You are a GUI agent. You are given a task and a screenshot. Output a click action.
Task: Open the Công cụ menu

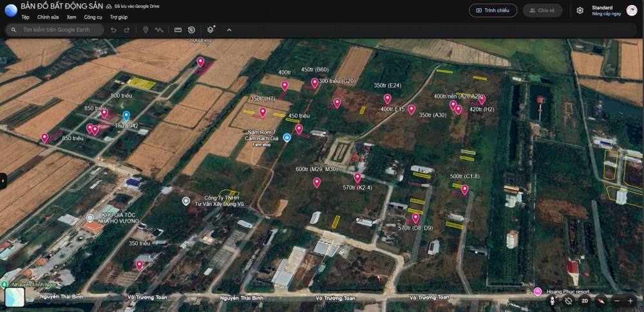click(x=93, y=17)
